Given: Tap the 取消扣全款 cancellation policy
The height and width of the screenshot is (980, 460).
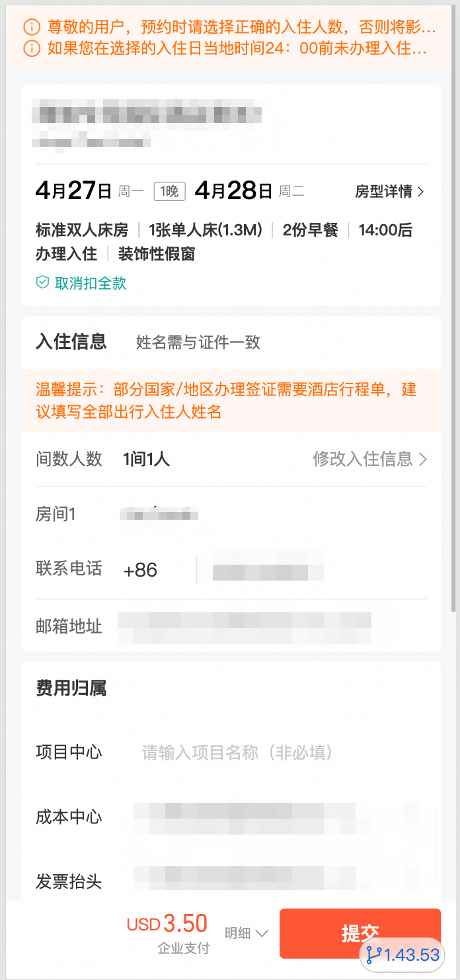Looking at the screenshot, I should [x=90, y=283].
